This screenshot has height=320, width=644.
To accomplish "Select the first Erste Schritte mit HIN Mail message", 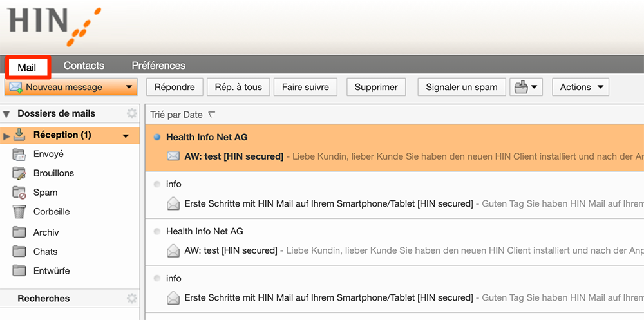I will point(394,195).
